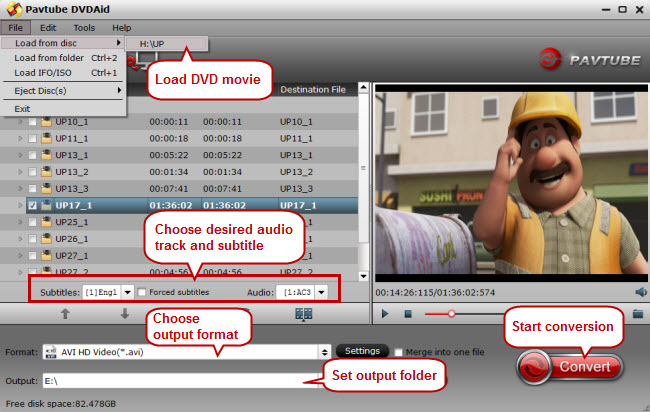This screenshot has height=412, width=650.
Task: Click the UP11_1 clapperboard icon
Action: 46,138
